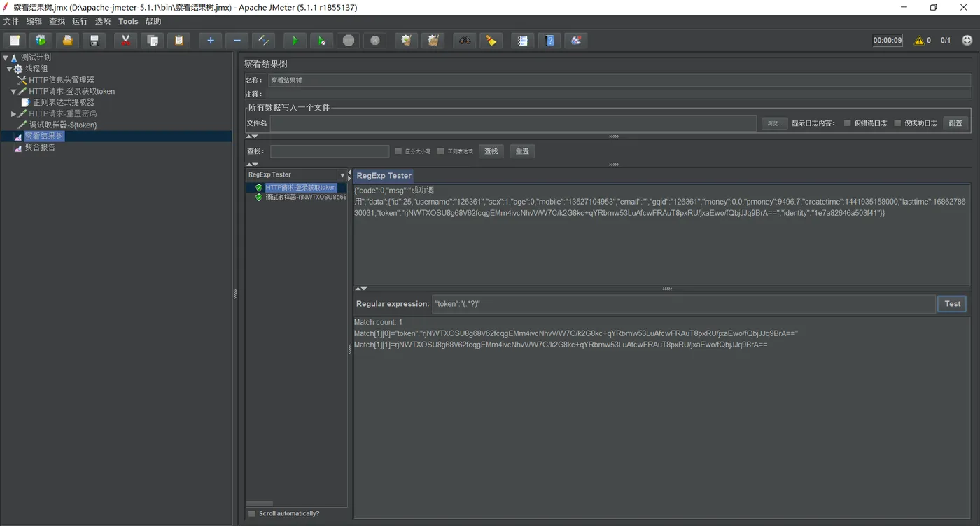This screenshot has height=526, width=980.
Task: Click the minus Collapse All icon
Action: 237,41
